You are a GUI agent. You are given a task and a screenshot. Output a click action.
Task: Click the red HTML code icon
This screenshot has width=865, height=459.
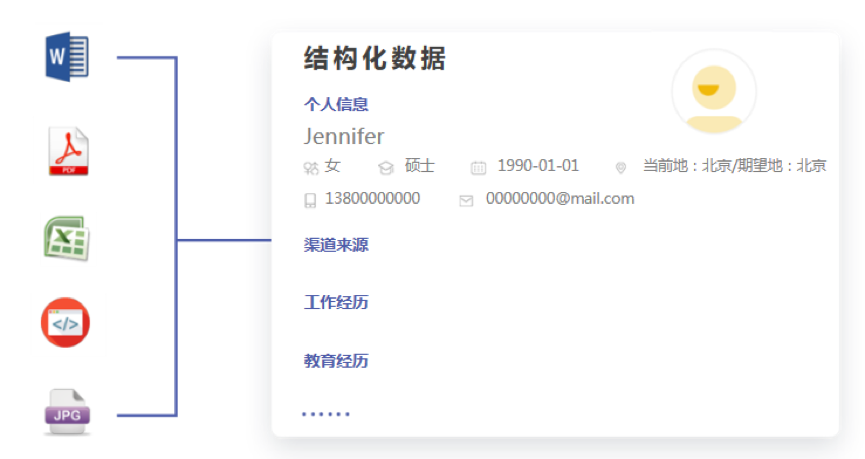tap(65, 323)
